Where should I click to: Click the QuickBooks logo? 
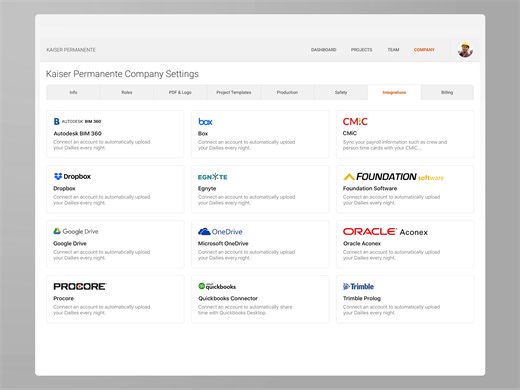tap(217, 286)
